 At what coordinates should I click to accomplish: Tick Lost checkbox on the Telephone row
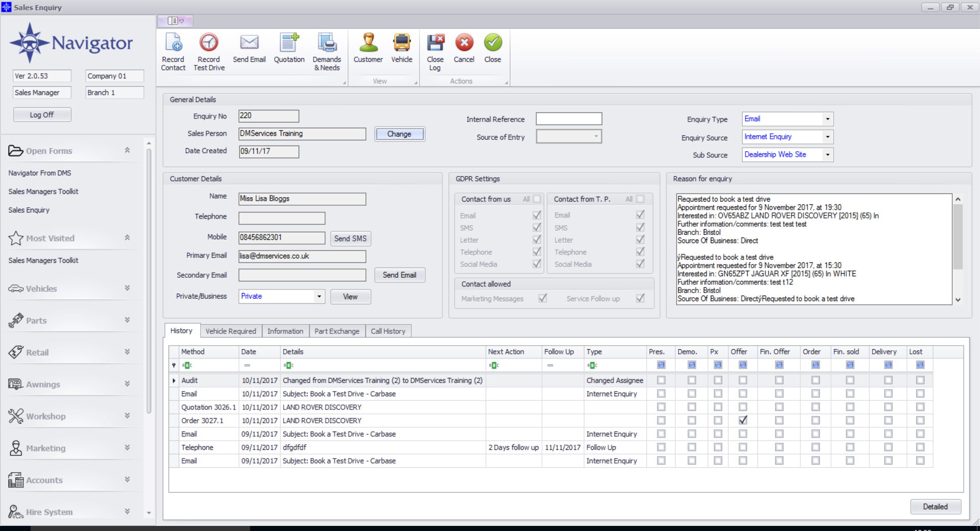pos(920,447)
